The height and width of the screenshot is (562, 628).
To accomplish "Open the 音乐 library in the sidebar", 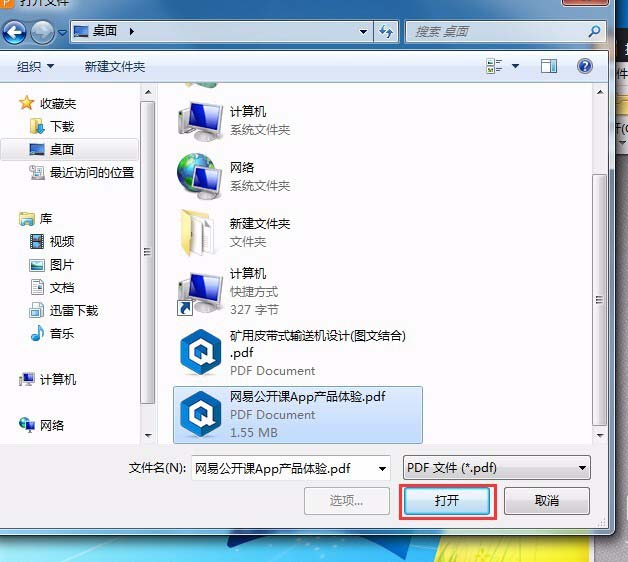I will pyautogui.click(x=62, y=333).
